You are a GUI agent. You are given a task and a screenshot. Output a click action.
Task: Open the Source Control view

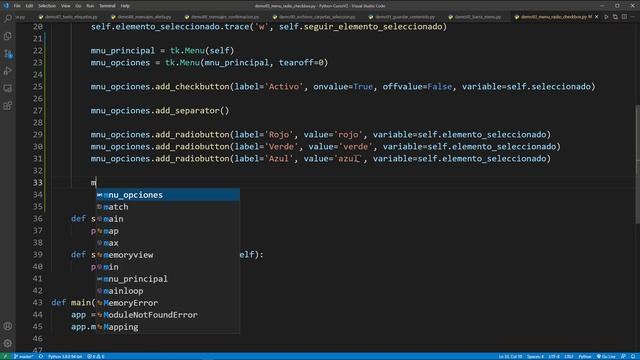[8, 53]
